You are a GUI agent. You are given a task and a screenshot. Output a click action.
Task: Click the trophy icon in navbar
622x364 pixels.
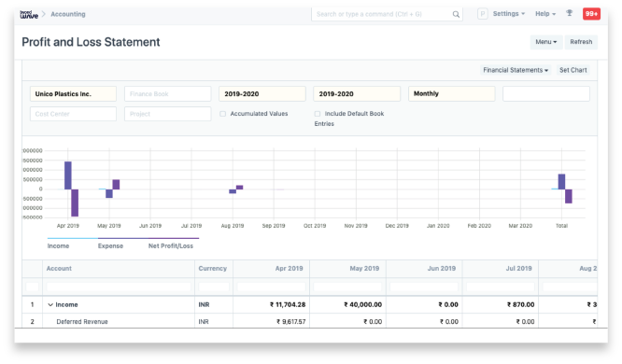(x=570, y=13)
